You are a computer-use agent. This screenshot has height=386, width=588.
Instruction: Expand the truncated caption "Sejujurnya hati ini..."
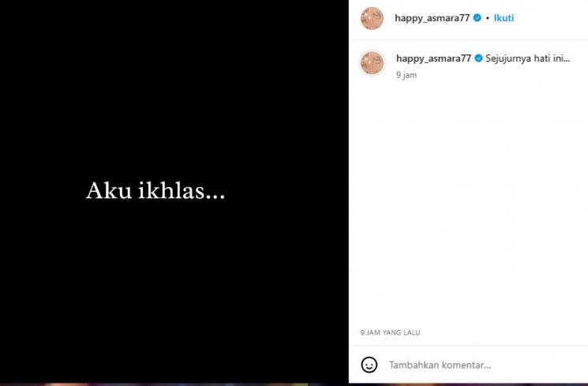point(528,58)
